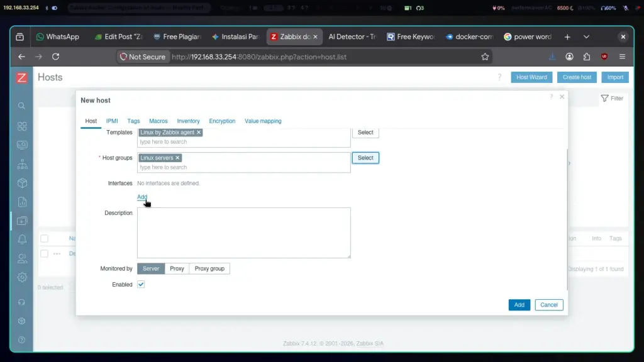Image resolution: width=644 pixels, height=362 pixels.
Task: Open Dashboards icon in Zabbix sidebar
Action: pyautogui.click(x=22, y=126)
